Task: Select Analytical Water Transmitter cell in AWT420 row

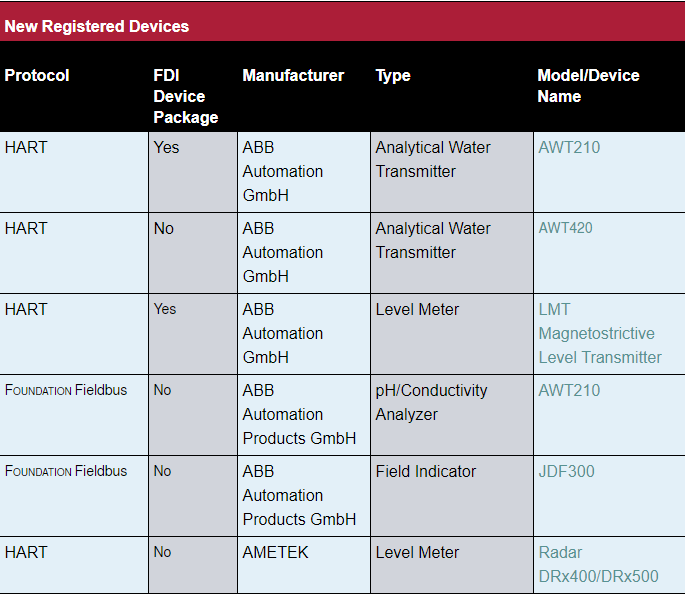Action: [433, 240]
